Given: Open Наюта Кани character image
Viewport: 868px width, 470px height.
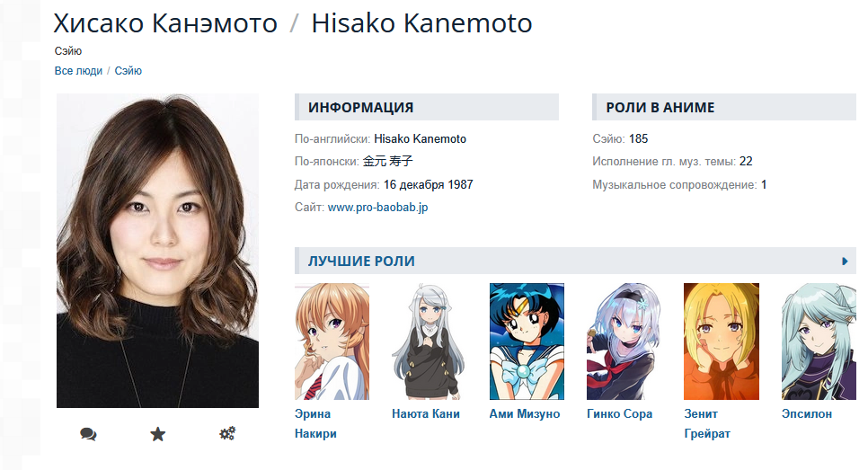Looking at the screenshot, I should click(x=429, y=341).
